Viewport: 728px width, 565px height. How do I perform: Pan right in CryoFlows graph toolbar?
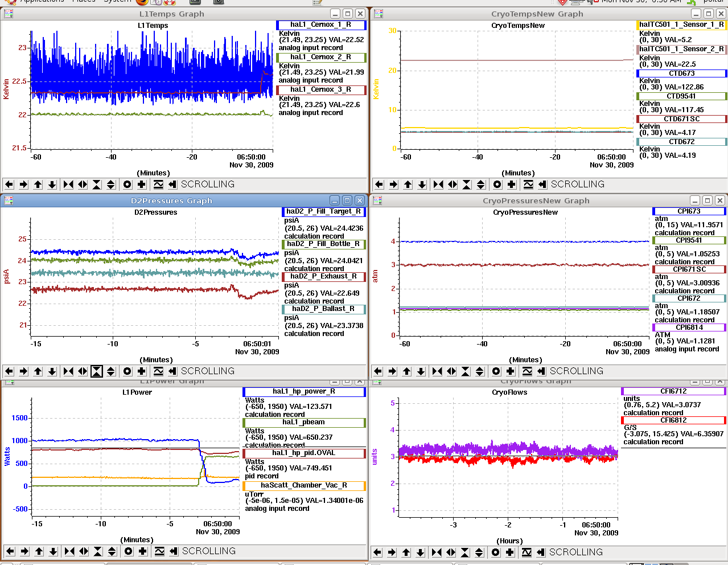392,552
